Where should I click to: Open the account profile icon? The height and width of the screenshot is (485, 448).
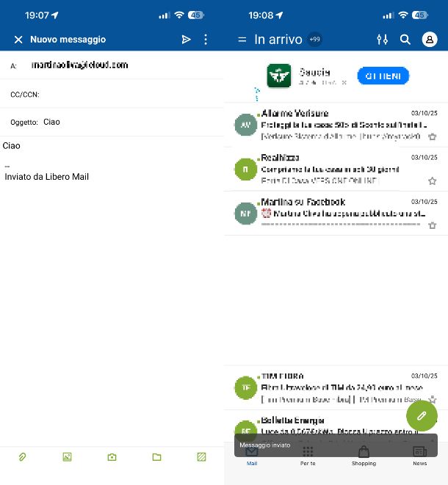point(430,40)
